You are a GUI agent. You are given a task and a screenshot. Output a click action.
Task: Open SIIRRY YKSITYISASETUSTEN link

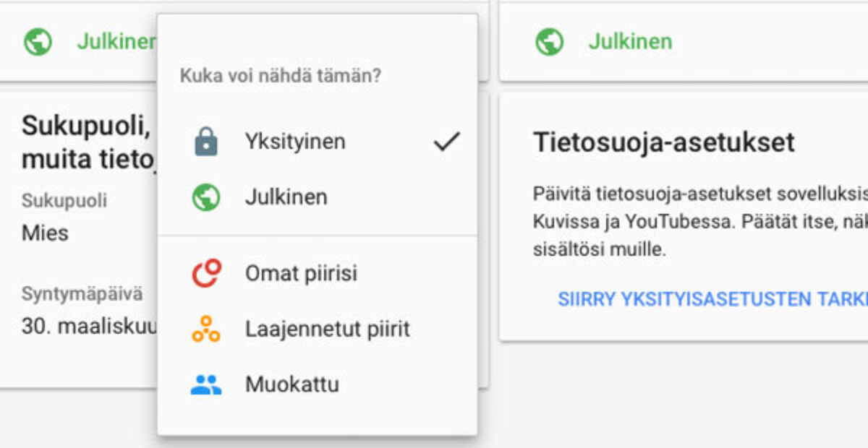[x=712, y=300]
